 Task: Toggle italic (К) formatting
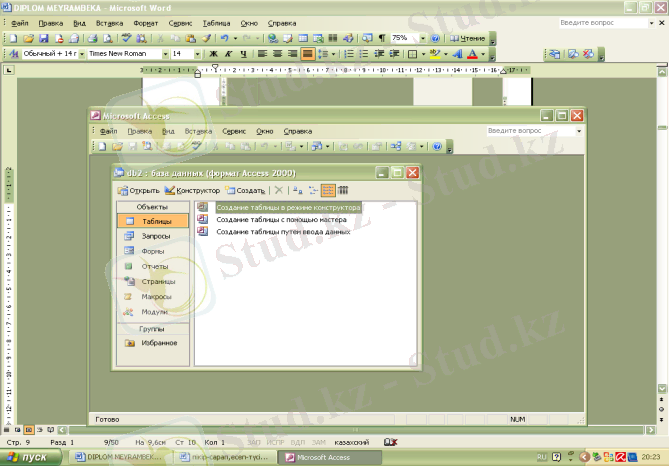229,54
